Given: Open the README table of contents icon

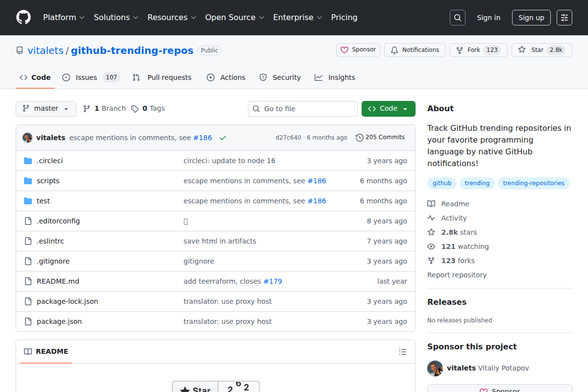Looking at the screenshot, I should click(x=402, y=351).
